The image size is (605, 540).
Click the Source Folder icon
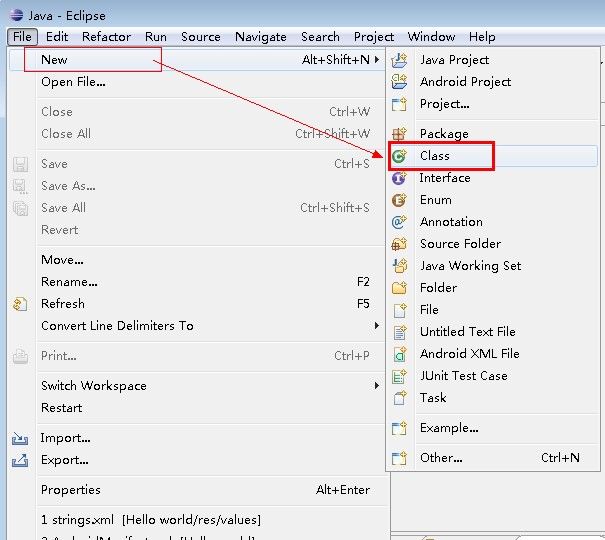(399, 244)
